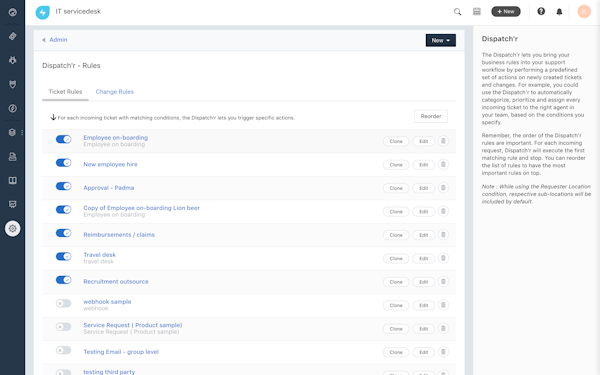This screenshot has width=600, height=375.
Task: Click the + New button in the top bar
Action: pyautogui.click(x=506, y=11)
